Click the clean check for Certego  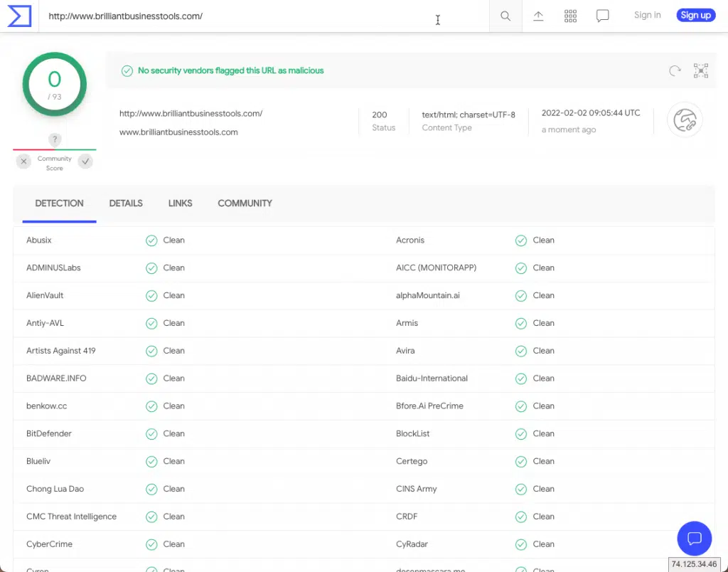(x=521, y=462)
